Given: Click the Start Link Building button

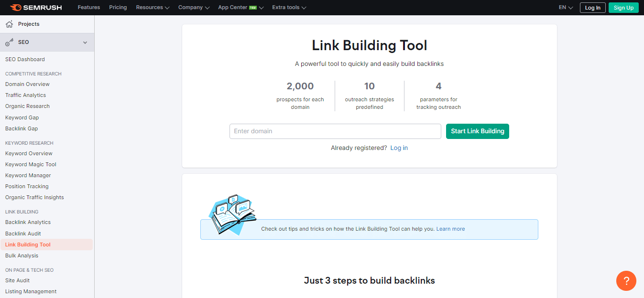Looking at the screenshot, I should point(478,131).
